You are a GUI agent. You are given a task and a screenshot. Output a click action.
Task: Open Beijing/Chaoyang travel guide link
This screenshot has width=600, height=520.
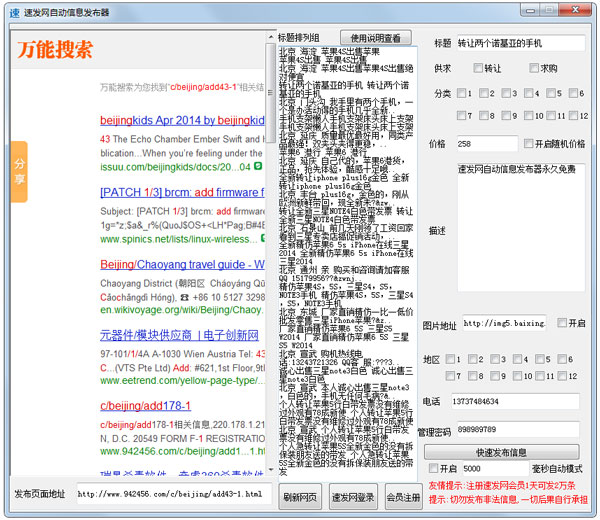[x=182, y=264]
